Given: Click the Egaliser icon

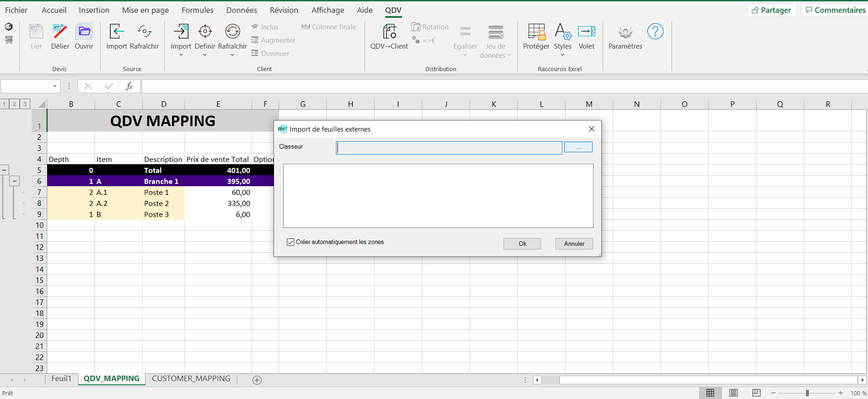Looking at the screenshot, I should click(465, 32).
